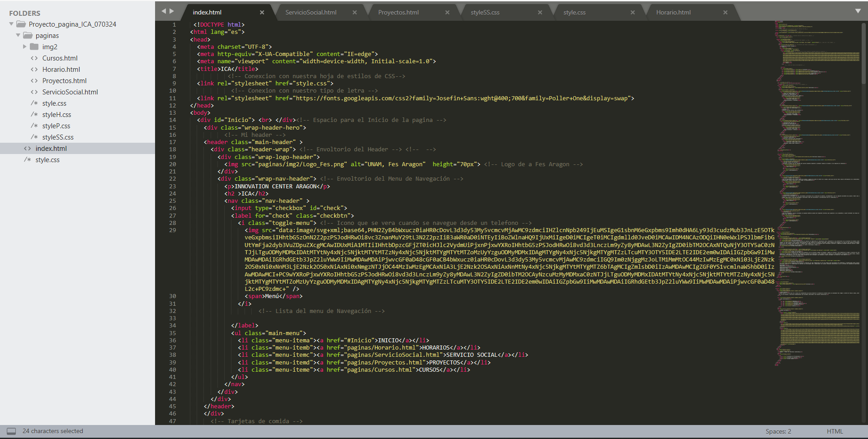Click the ServicioSocial.html file icon in sidebar

tap(34, 92)
